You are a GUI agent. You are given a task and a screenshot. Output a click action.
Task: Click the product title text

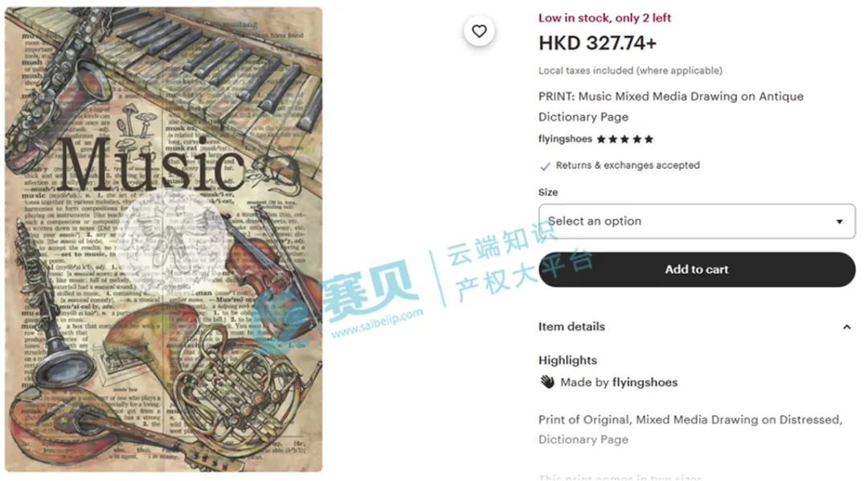click(671, 106)
